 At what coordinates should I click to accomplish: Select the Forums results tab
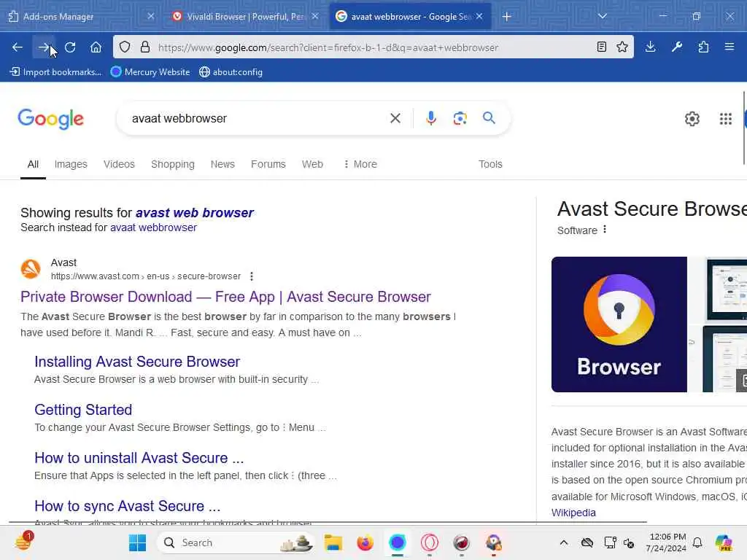[268, 164]
